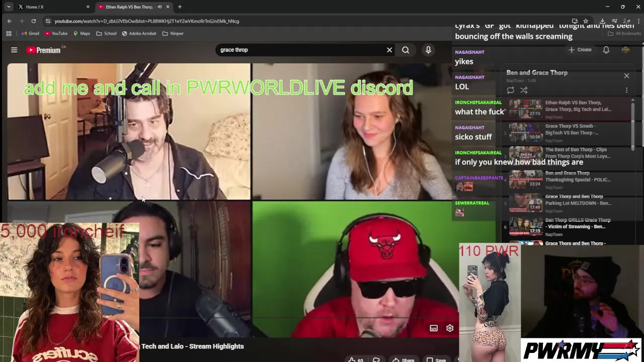Open a new browser tab

tap(180, 7)
